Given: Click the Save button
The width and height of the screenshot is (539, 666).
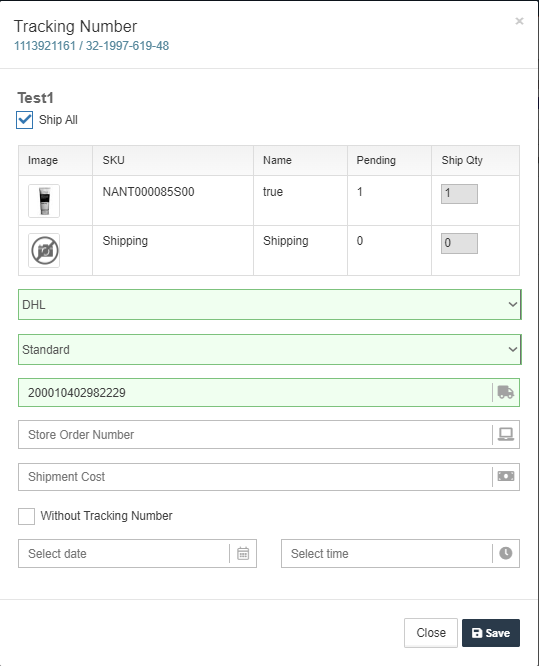Looking at the screenshot, I should 491,633.
